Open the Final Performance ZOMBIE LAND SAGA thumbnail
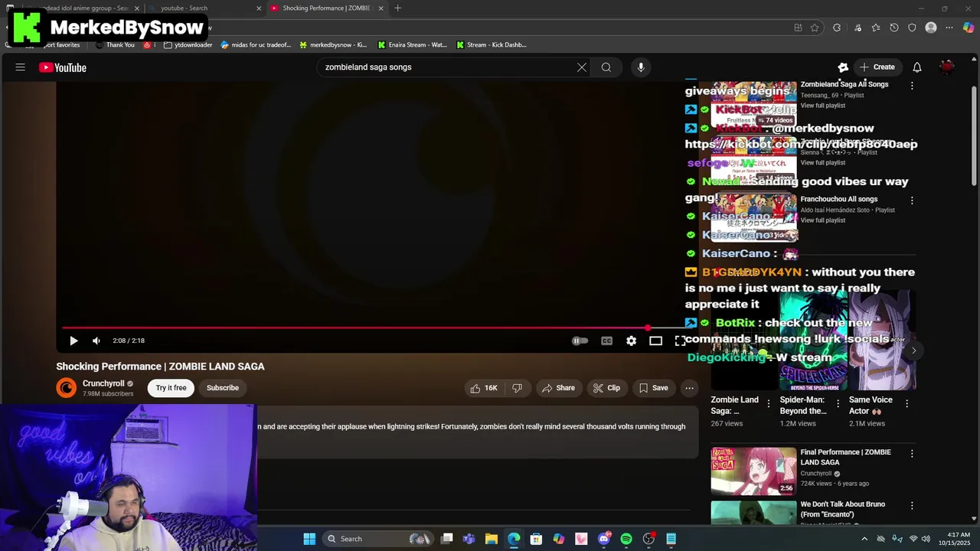 click(753, 471)
